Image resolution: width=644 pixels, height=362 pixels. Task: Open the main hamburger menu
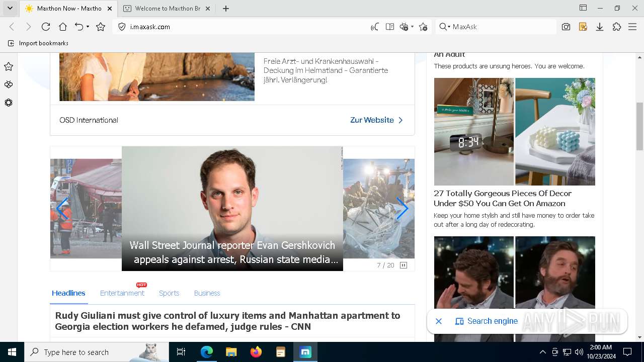point(633,27)
